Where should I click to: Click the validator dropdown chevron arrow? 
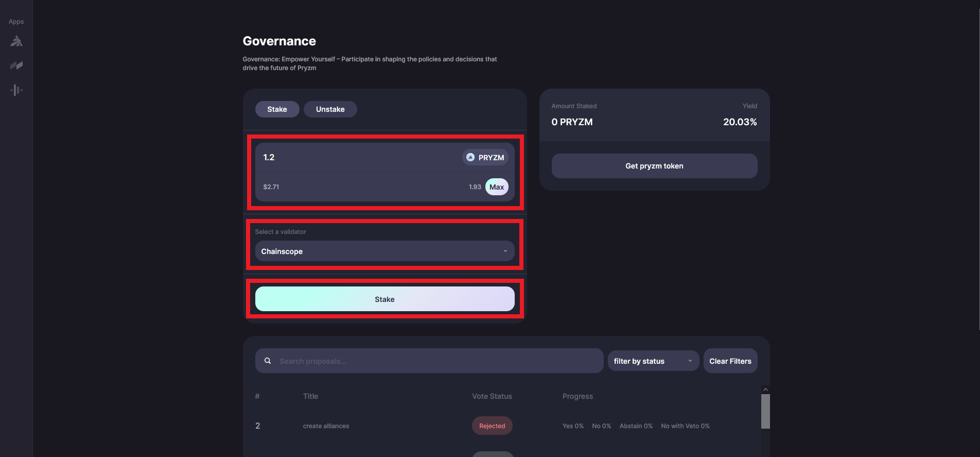pos(505,251)
